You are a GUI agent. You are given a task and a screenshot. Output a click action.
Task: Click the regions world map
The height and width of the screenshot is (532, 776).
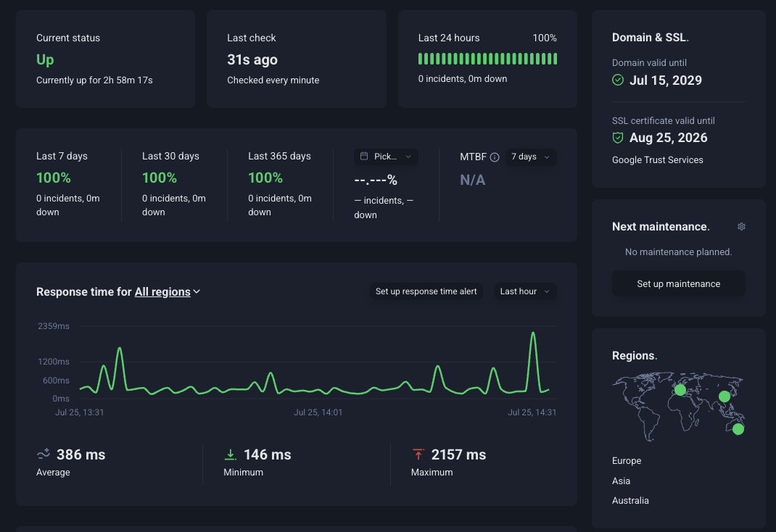679,407
